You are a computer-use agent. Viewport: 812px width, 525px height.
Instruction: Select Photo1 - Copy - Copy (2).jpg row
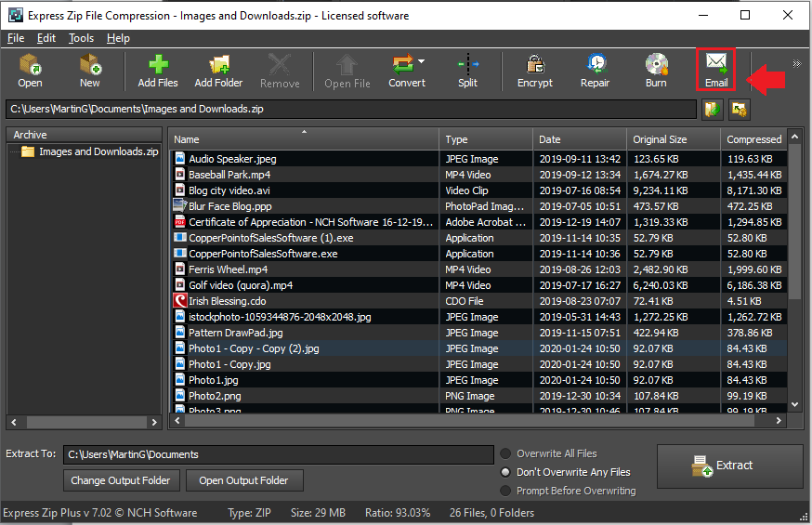(479, 348)
